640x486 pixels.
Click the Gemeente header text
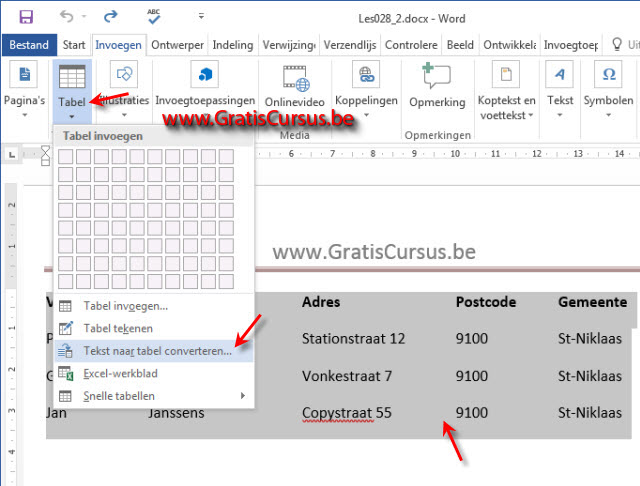click(593, 302)
